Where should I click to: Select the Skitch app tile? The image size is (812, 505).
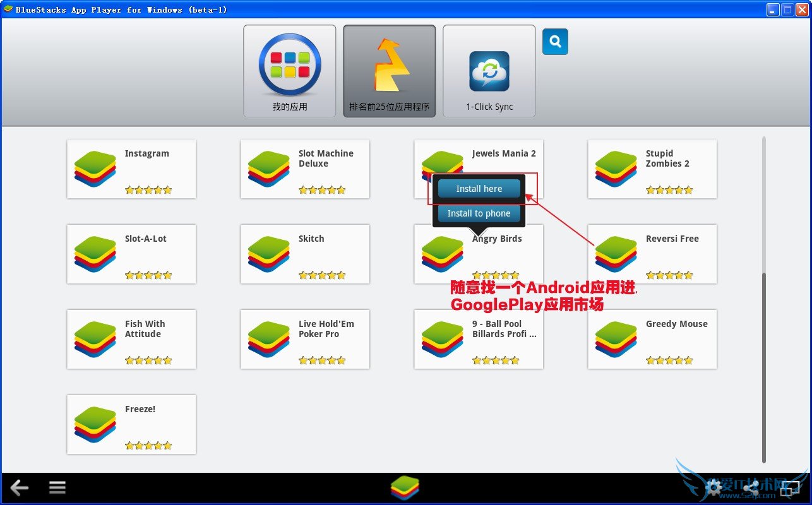[x=305, y=254]
